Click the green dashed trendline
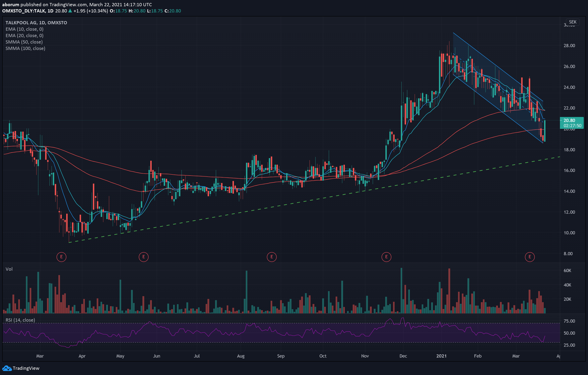 (x=315, y=200)
